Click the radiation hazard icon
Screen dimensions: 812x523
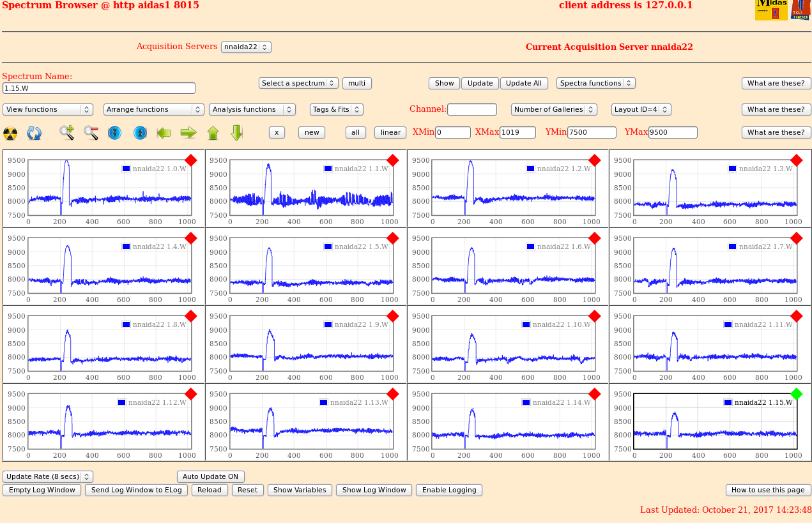coord(10,133)
